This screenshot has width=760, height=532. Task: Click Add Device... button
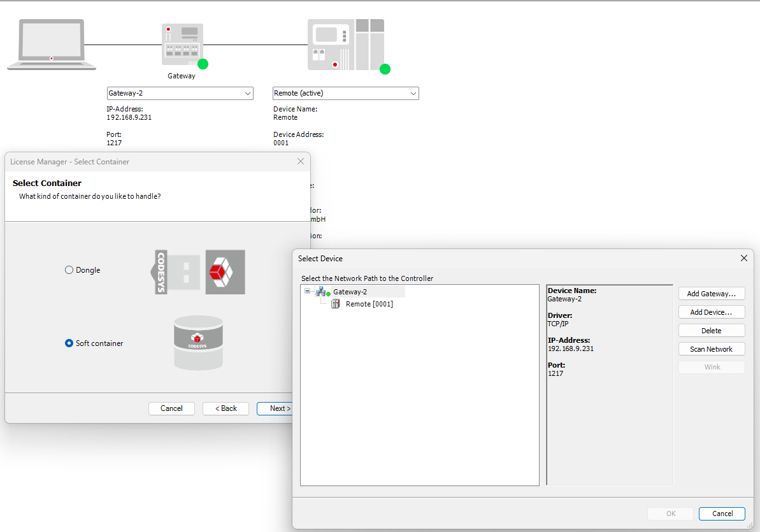coord(711,312)
